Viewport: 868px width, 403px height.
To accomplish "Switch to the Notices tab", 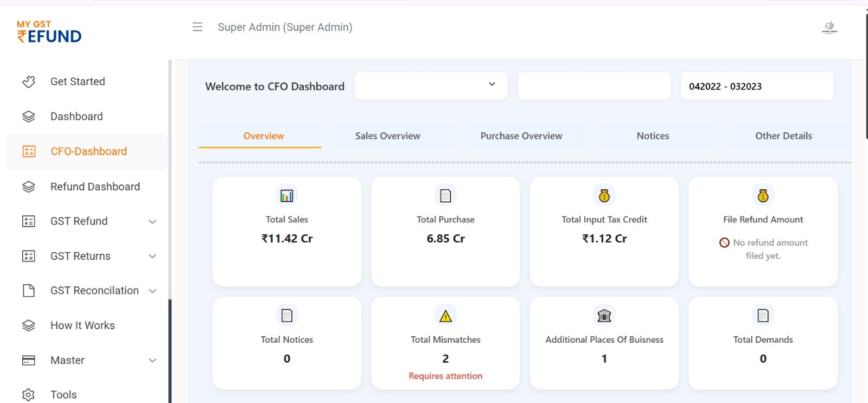I will coord(653,136).
